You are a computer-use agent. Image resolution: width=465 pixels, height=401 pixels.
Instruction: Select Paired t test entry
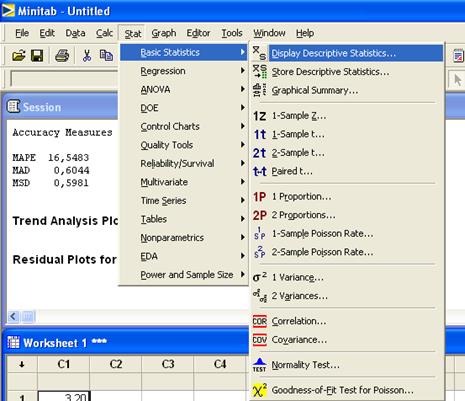[348, 171]
